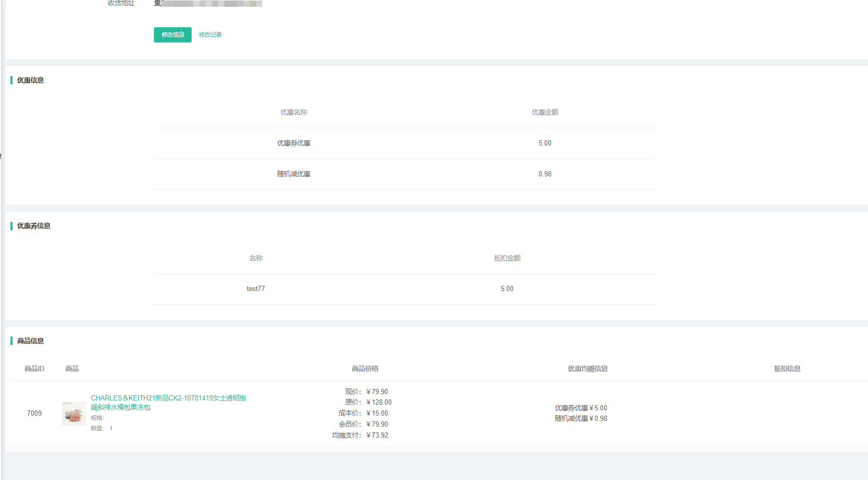The height and width of the screenshot is (480, 868).
Task: Click the 商品信息 section heading
Action: pyautogui.click(x=30, y=341)
